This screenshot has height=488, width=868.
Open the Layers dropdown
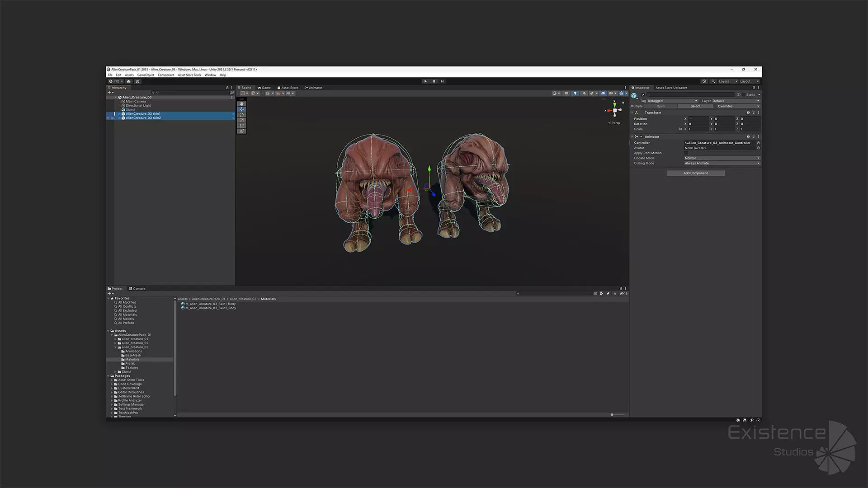pos(728,81)
